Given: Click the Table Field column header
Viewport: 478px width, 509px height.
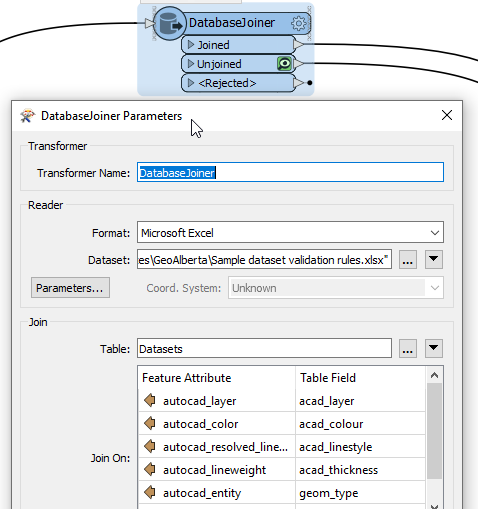Looking at the screenshot, I should [361, 378].
